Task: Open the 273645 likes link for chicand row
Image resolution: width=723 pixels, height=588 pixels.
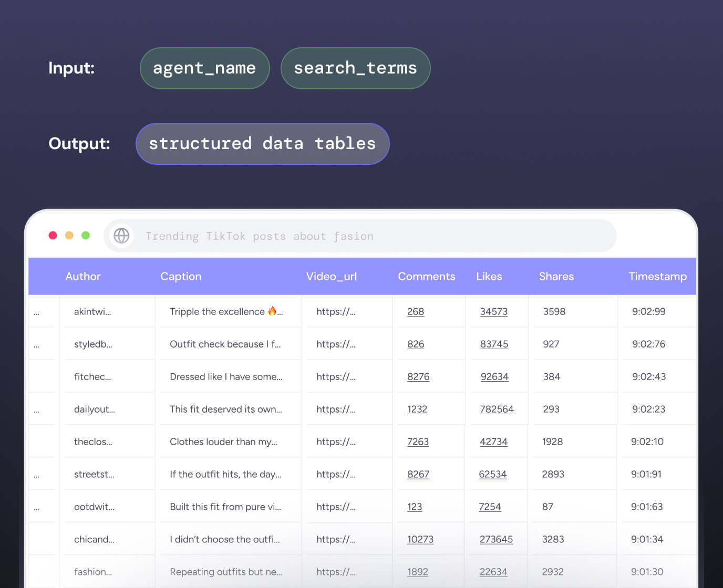Action: [x=497, y=539]
